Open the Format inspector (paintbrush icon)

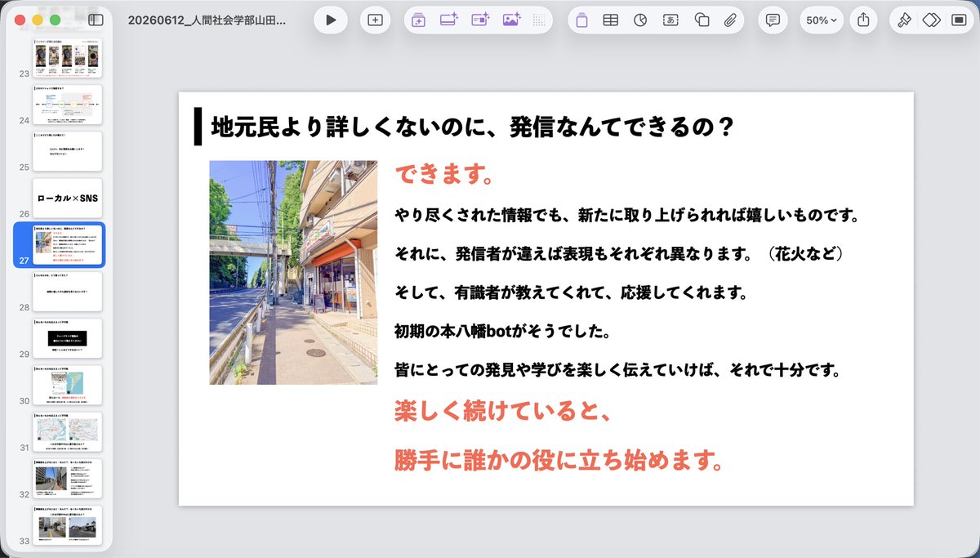904,20
